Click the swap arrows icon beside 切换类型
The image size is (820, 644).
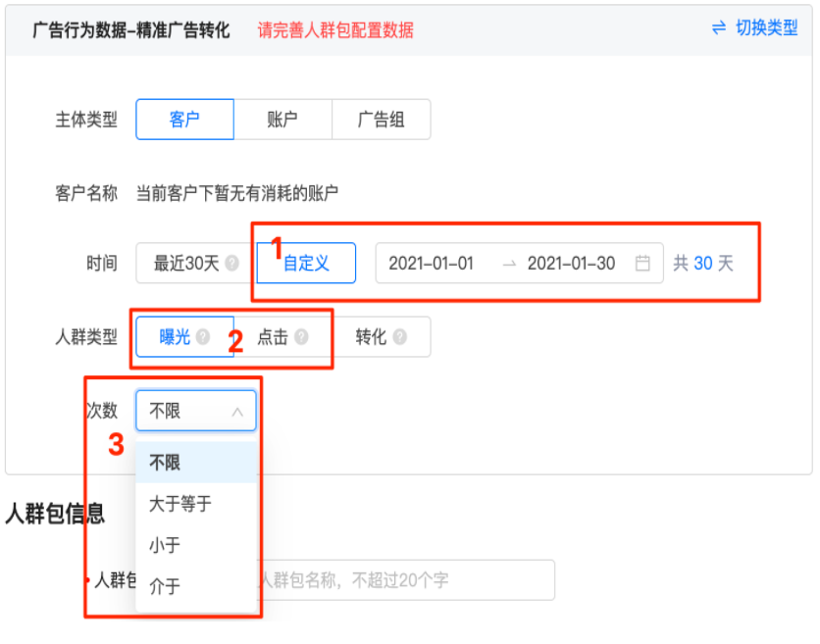pyautogui.click(x=719, y=29)
